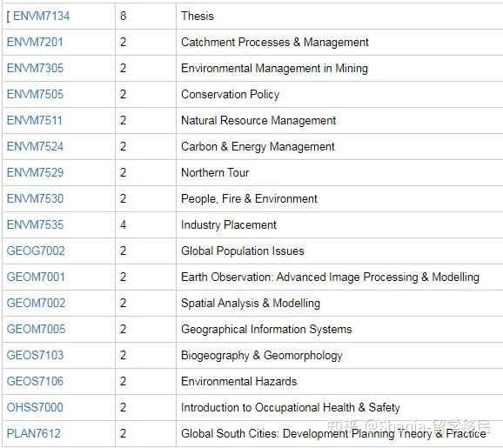
Task: Click Carbon & Energy Management title
Action: tap(258, 146)
